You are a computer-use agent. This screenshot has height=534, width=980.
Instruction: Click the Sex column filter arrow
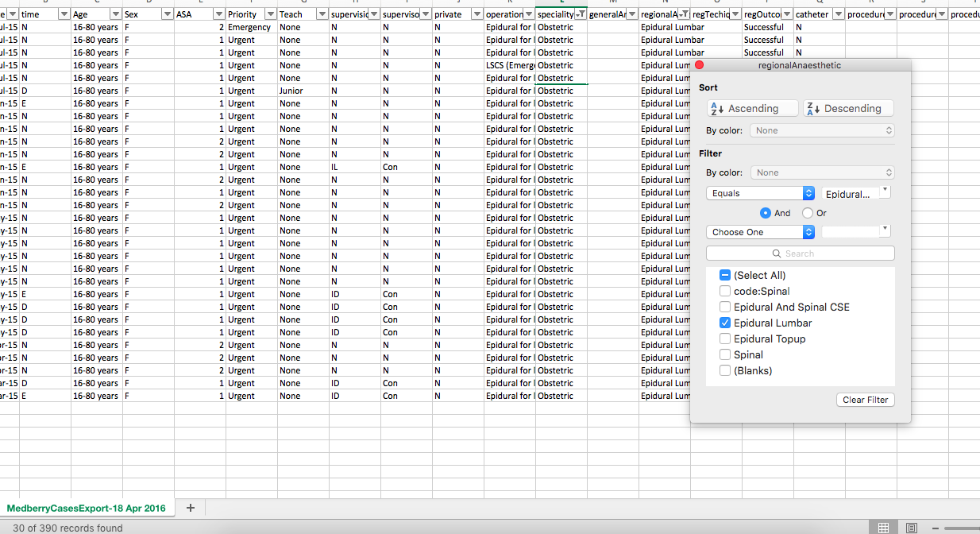167,14
